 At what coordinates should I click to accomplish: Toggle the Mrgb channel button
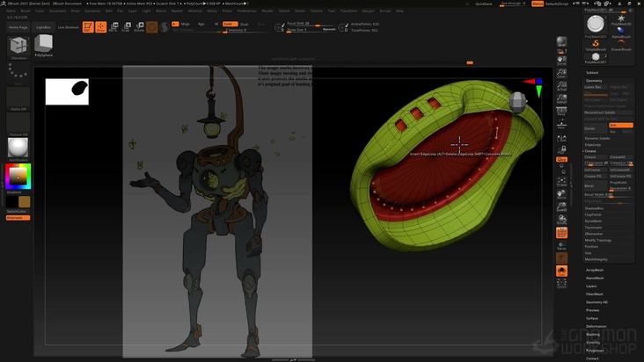coord(186,24)
